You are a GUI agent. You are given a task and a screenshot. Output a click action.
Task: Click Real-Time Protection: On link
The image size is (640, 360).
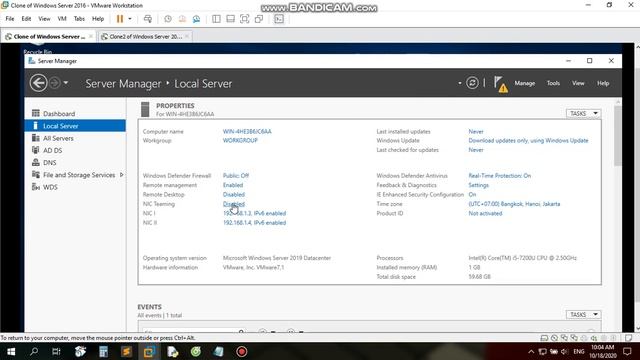[500, 176]
